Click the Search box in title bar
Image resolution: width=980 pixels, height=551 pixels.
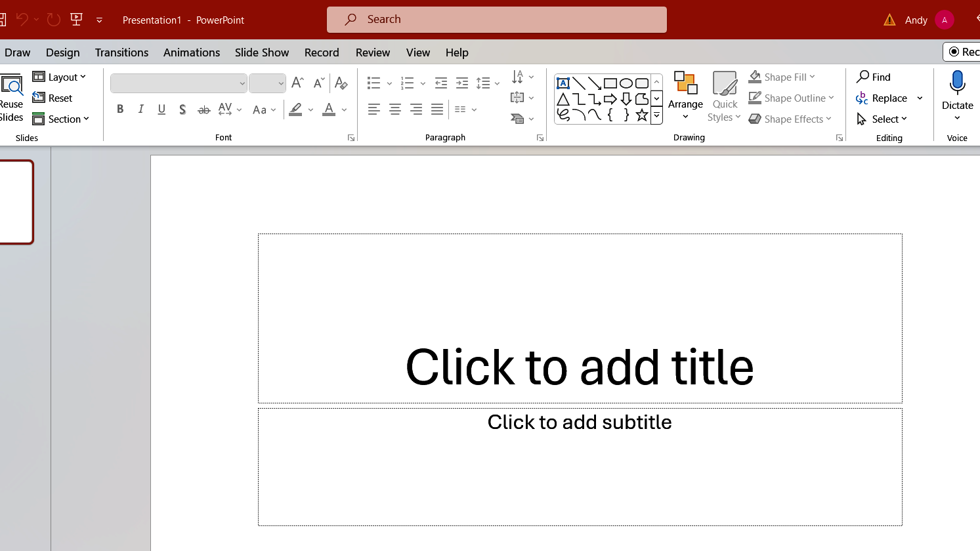point(496,20)
